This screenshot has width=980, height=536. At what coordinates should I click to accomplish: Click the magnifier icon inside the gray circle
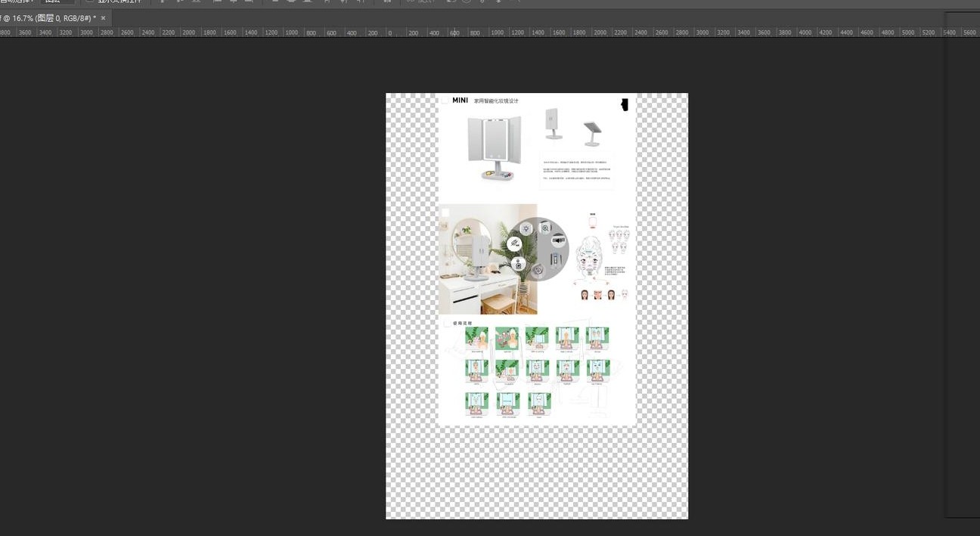[x=546, y=228]
